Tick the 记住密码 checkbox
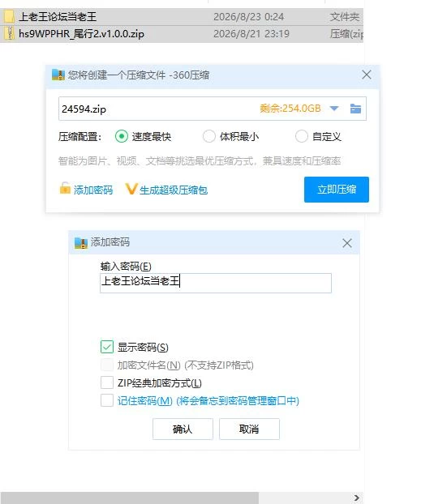Viewport: 434px width, 504px height. point(107,400)
